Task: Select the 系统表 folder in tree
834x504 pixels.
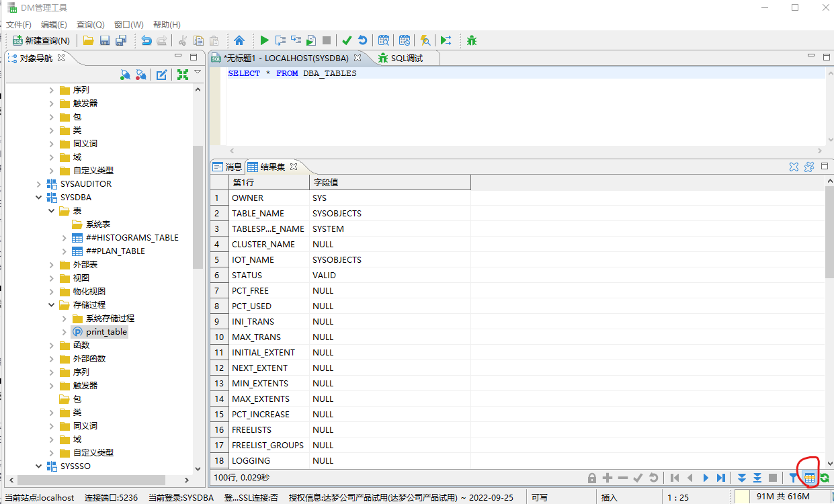Action: point(98,224)
